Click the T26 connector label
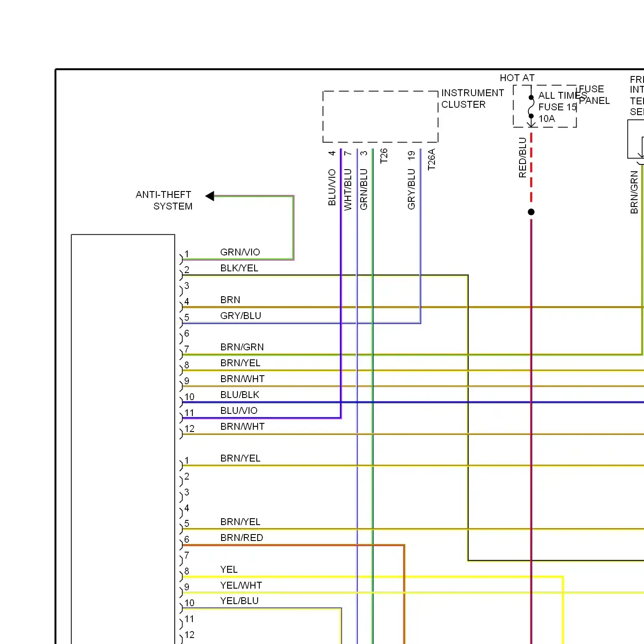Screen dimensions: 644x644 tap(384, 155)
